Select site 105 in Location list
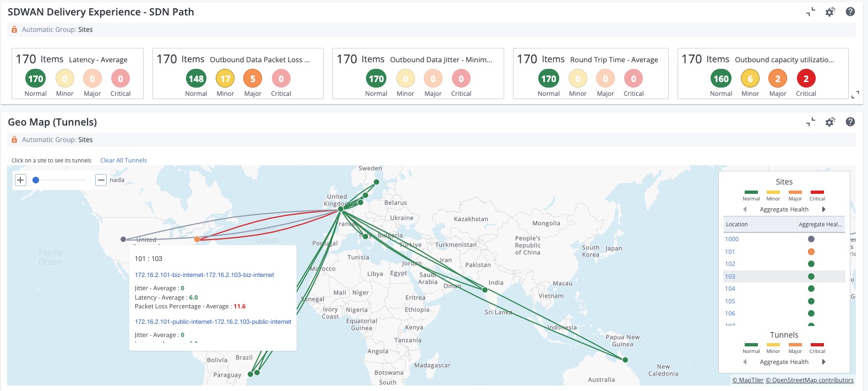The image size is (868, 391). [x=730, y=301]
